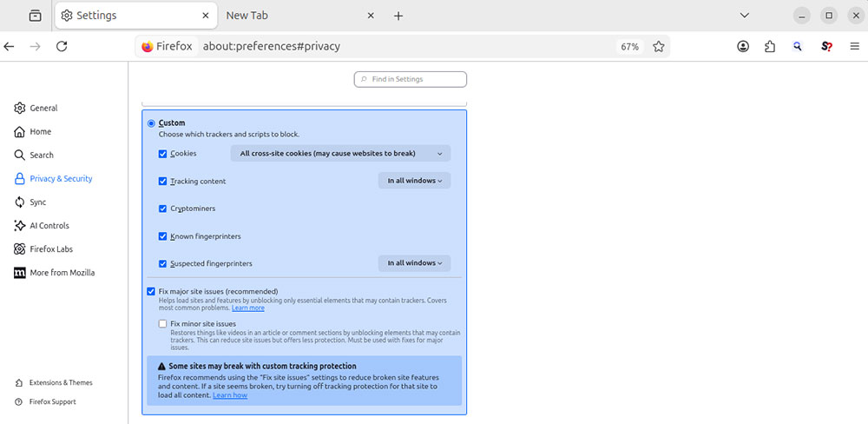Close the Settings tab
The width and height of the screenshot is (868, 424).
click(206, 16)
